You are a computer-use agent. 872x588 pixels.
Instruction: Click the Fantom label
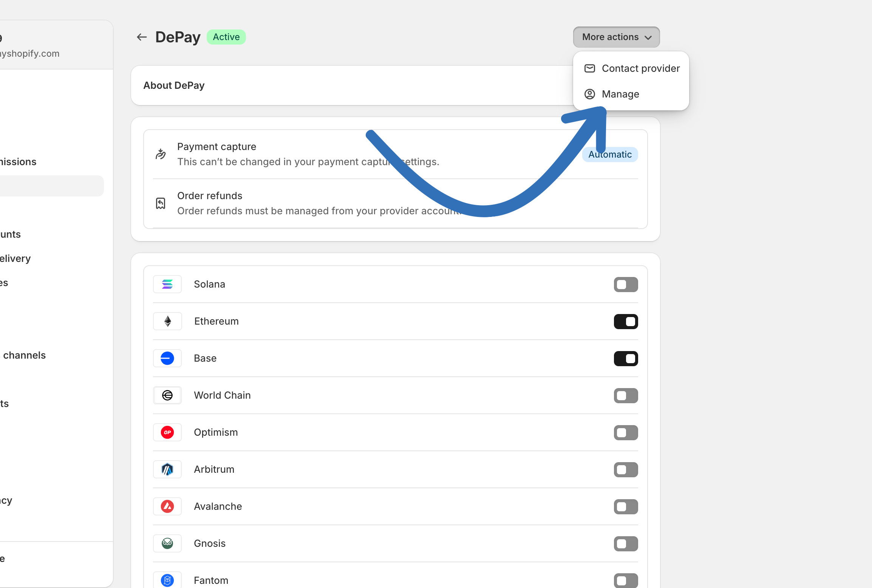211,580
